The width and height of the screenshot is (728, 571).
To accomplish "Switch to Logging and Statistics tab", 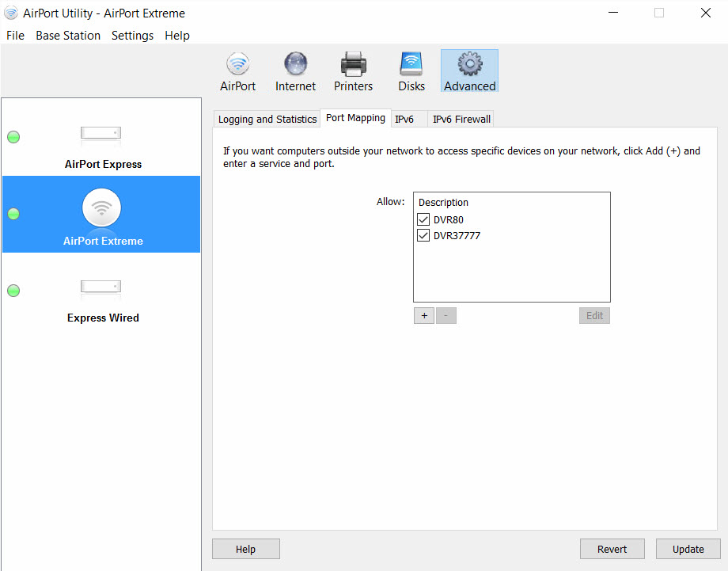I will 267,119.
